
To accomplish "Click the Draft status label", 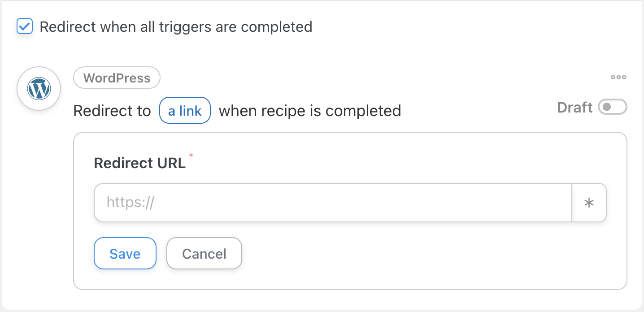I will (574, 108).
